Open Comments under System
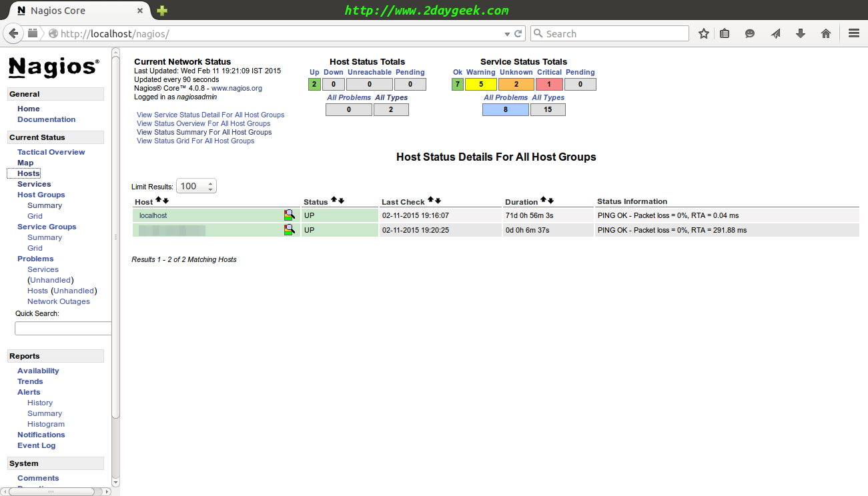868x496 pixels. pyautogui.click(x=38, y=478)
